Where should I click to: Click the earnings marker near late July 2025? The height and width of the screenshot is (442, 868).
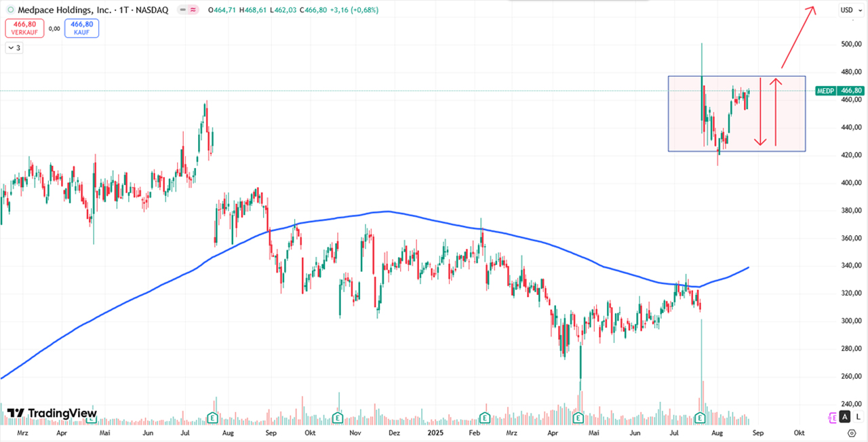pyautogui.click(x=701, y=417)
